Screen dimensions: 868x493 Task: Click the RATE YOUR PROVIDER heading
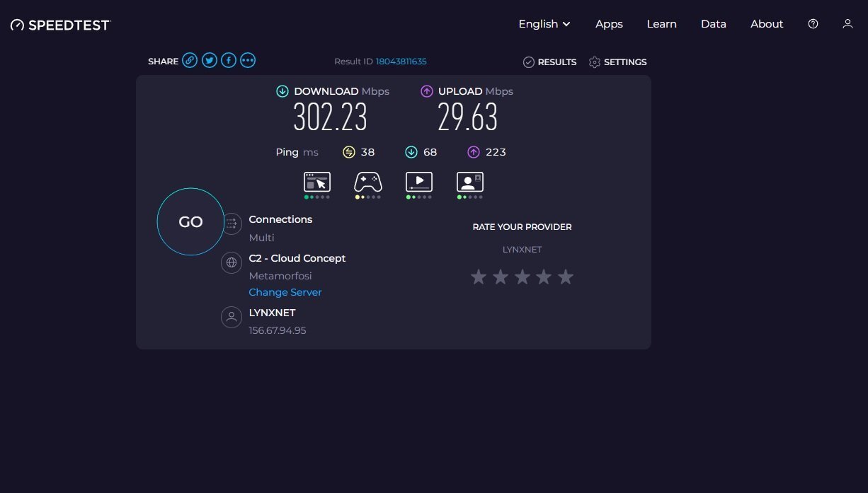pyautogui.click(x=522, y=227)
